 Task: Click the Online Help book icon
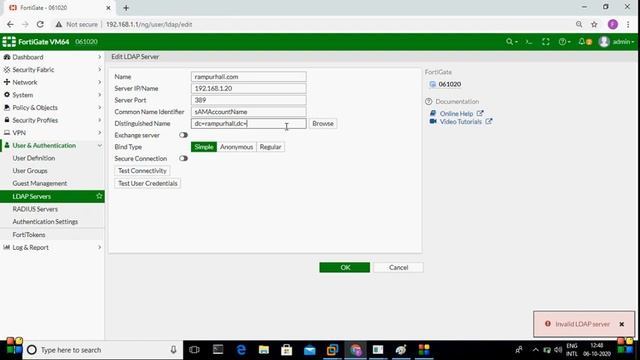433,113
